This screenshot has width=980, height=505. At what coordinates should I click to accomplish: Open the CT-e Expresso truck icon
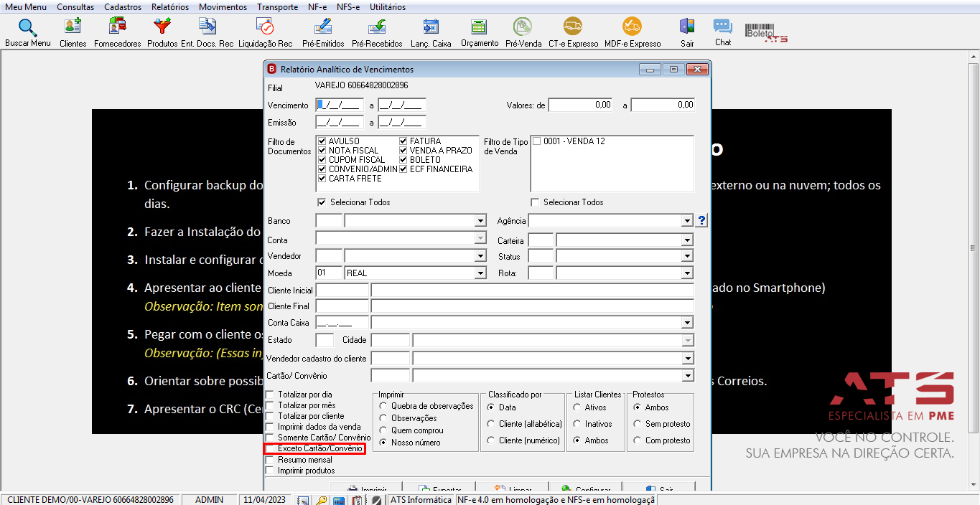click(573, 33)
